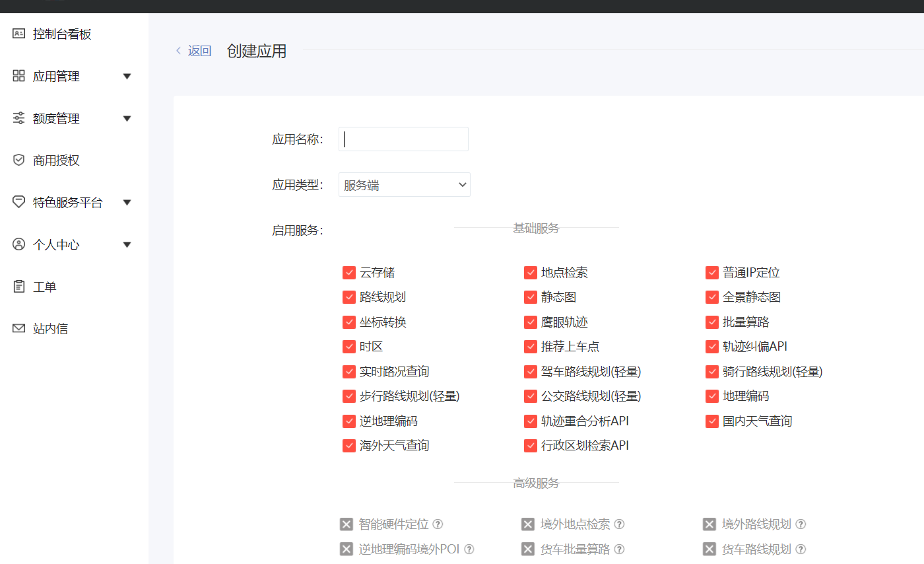Uncheck the 云存储 checkbox
The image size is (924, 564).
click(349, 273)
